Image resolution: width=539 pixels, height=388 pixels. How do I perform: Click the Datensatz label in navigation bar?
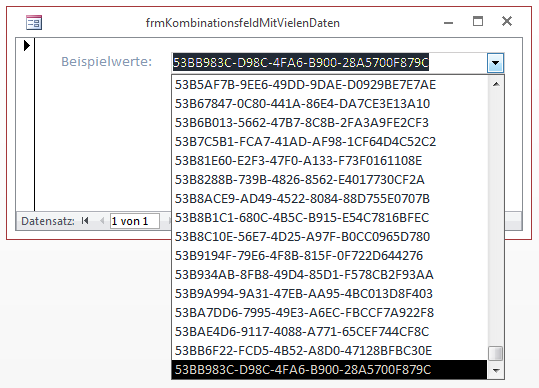[x=48, y=221]
